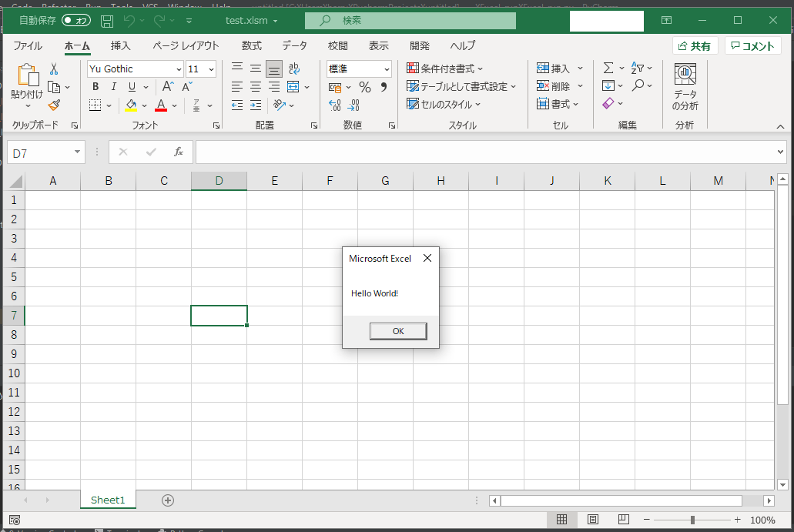Open the 標準 number format dropdown

click(x=387, y=69)
